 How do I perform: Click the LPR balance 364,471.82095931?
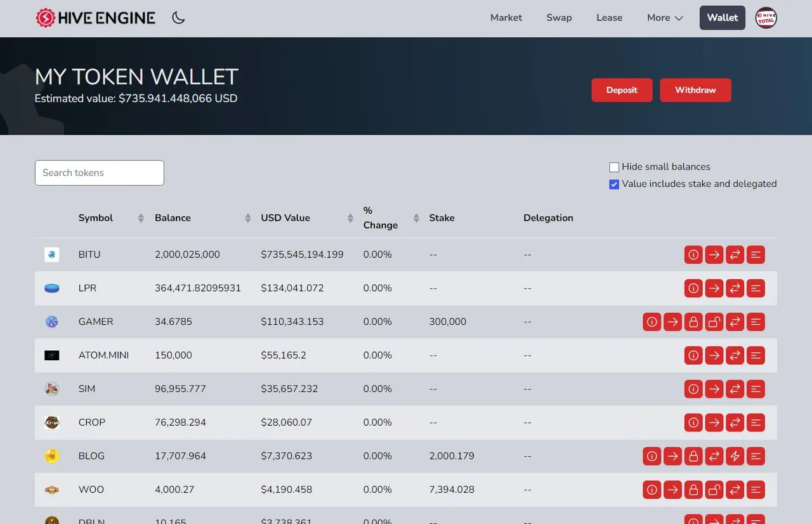198,288
